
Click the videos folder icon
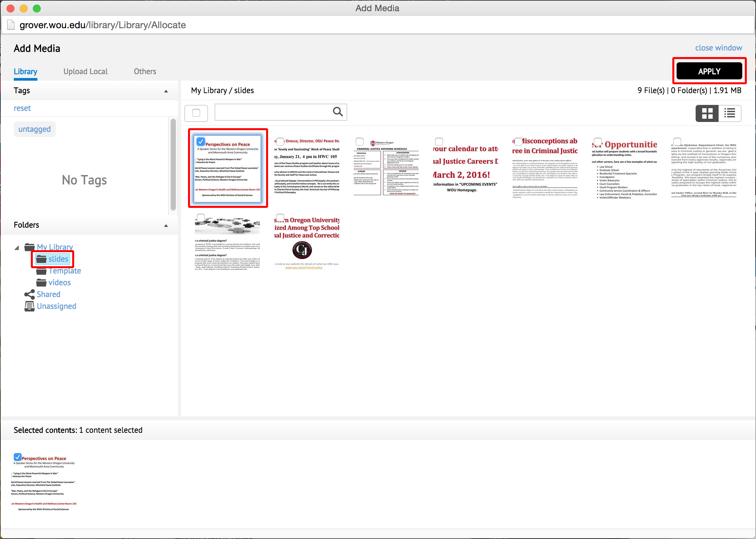coord(41,282)
